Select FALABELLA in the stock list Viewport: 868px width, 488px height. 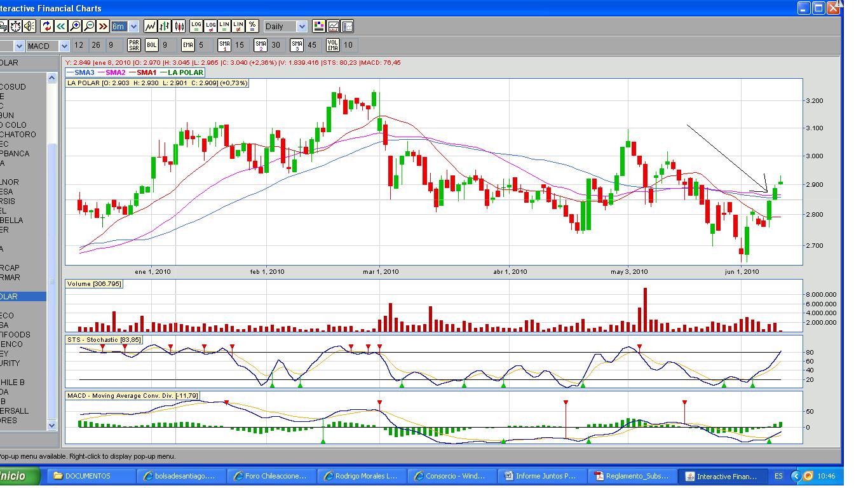11,220
